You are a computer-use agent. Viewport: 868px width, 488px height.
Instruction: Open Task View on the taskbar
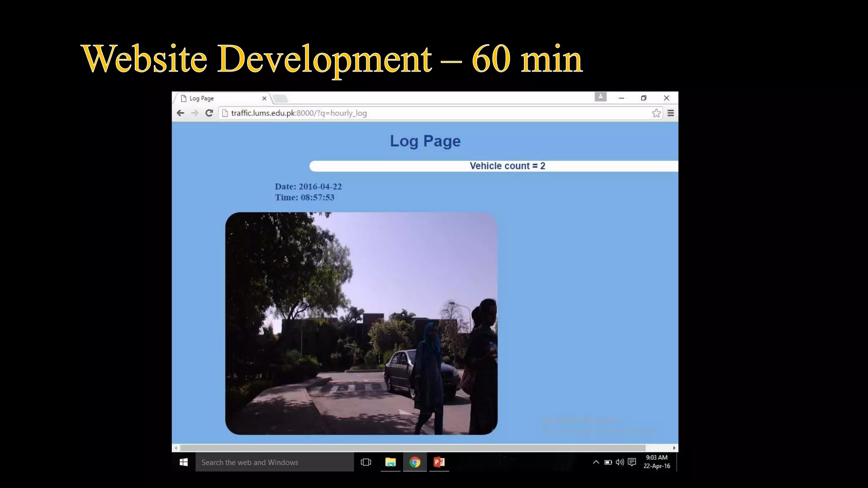coord(366,462)
